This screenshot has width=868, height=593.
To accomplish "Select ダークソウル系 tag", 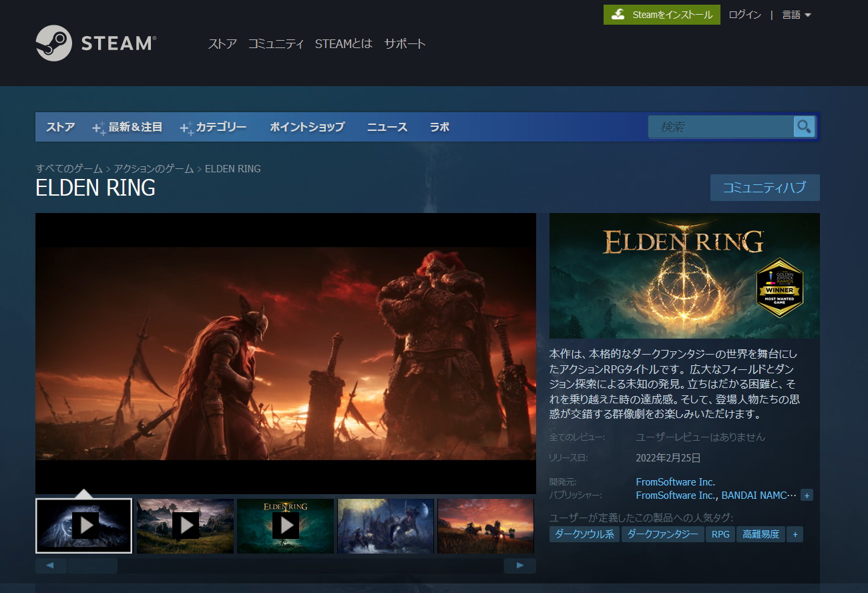I will coord(584,534).
